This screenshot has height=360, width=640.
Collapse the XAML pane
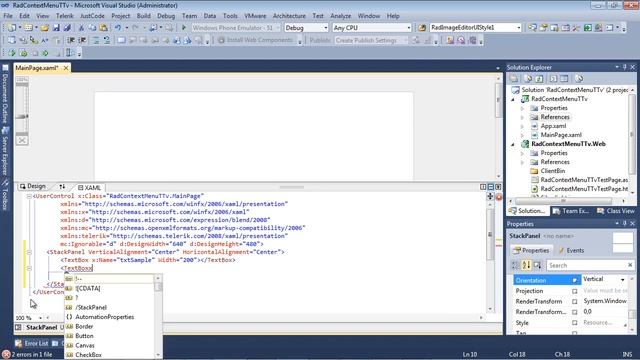498,187
